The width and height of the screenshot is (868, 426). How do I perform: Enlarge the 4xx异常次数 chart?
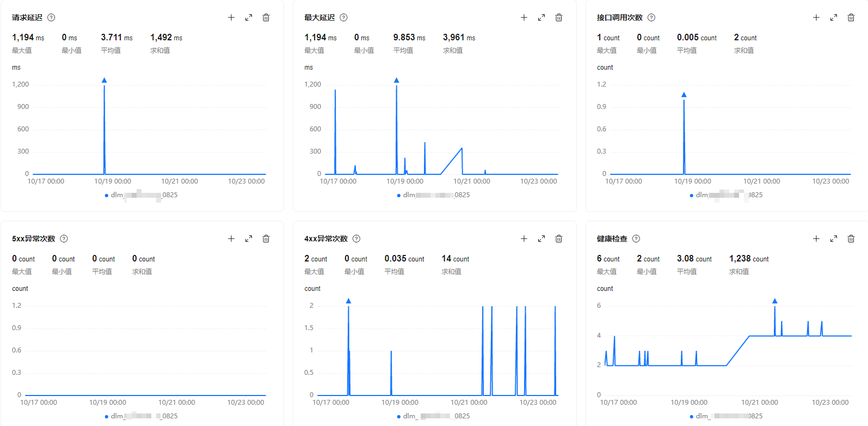(541, 239)
